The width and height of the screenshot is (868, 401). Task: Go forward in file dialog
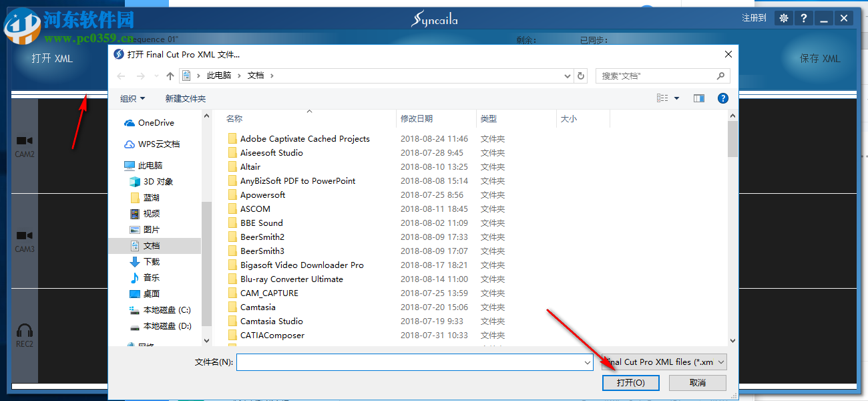point(141,76)
